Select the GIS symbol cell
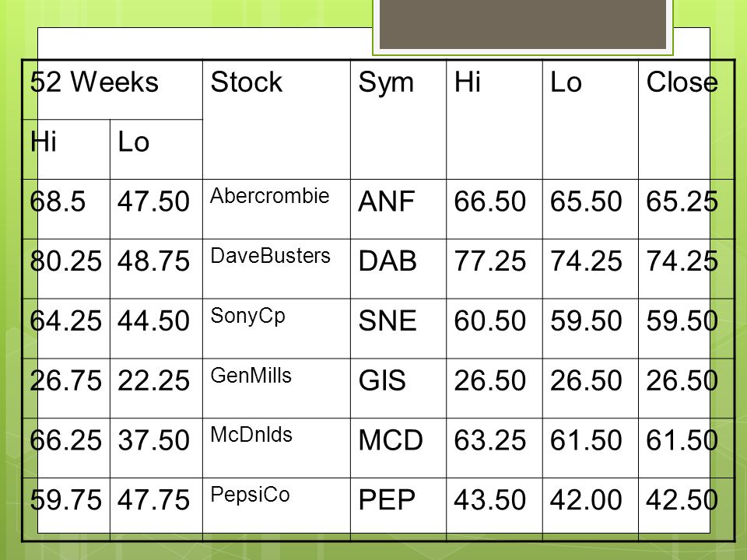Image resolution: width=747 pixels, height=560 pixels. 398,389
